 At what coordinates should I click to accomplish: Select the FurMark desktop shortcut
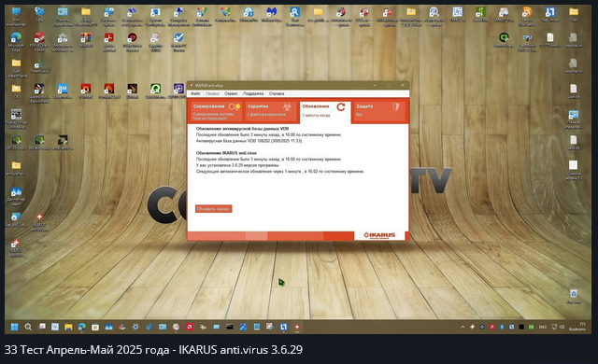point(86,91)
